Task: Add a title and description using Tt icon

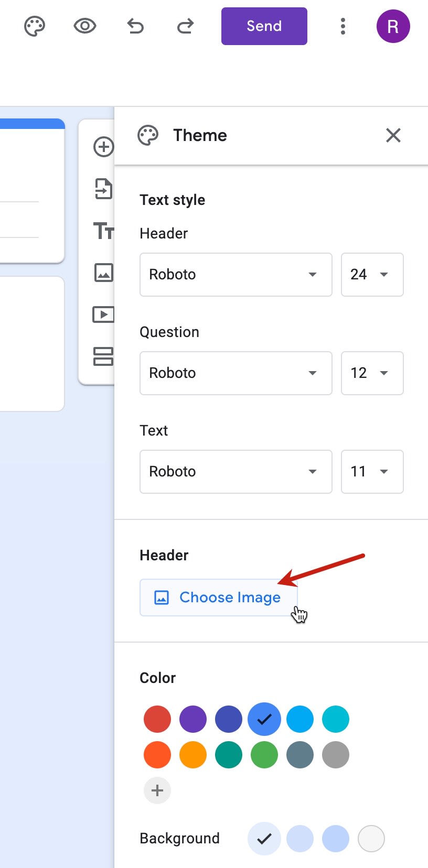Action: pos(103,231)
